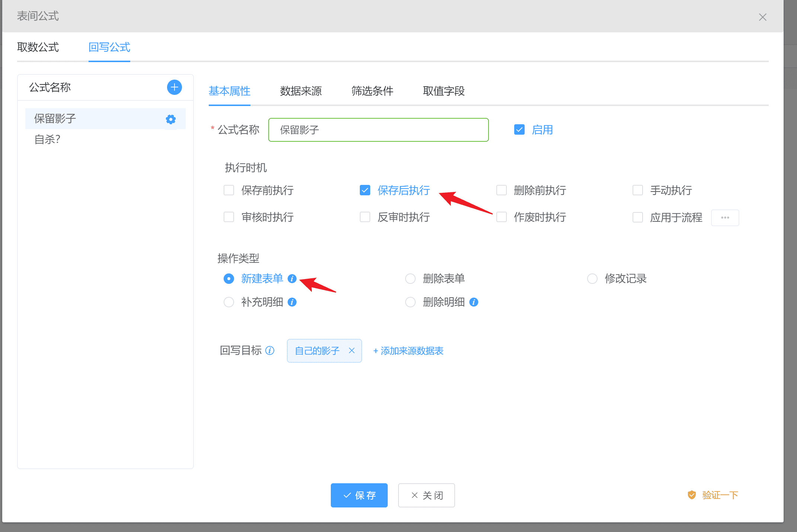Switch to the 回写公式 tab
The height and width of the screenshot is (532, 797).
pos(109,47)
